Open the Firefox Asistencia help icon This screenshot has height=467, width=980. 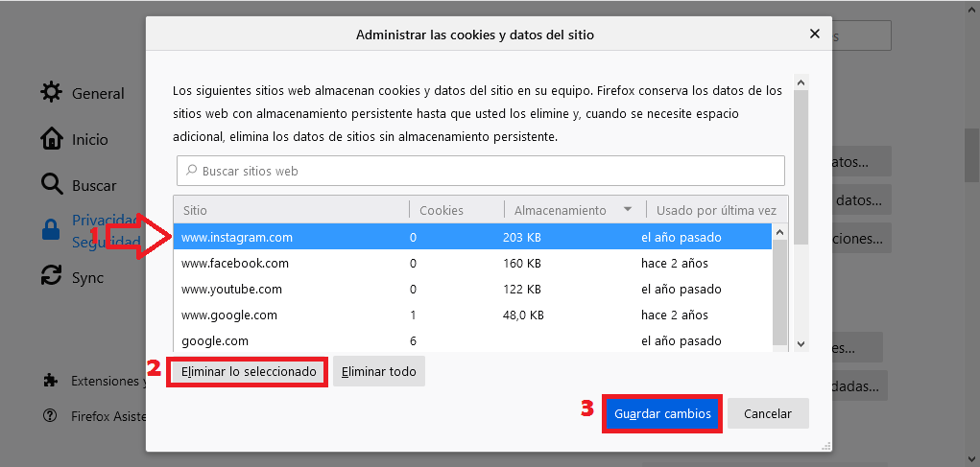[49, 416]
